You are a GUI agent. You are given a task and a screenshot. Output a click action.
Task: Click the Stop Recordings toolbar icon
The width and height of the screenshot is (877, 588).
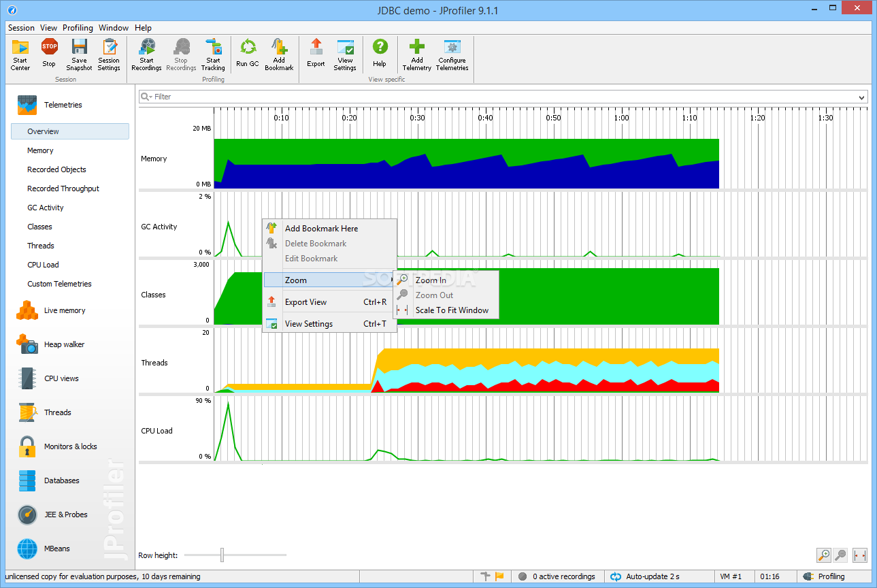click(181, 54)
